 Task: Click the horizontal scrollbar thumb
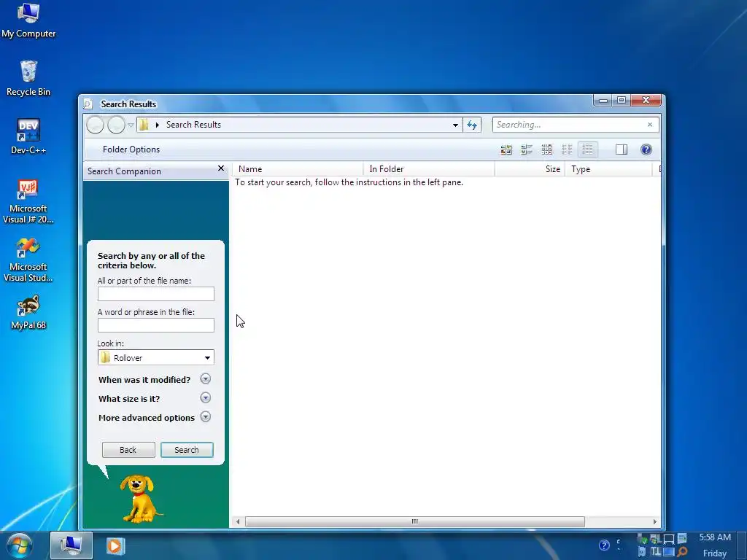(415, 522)
